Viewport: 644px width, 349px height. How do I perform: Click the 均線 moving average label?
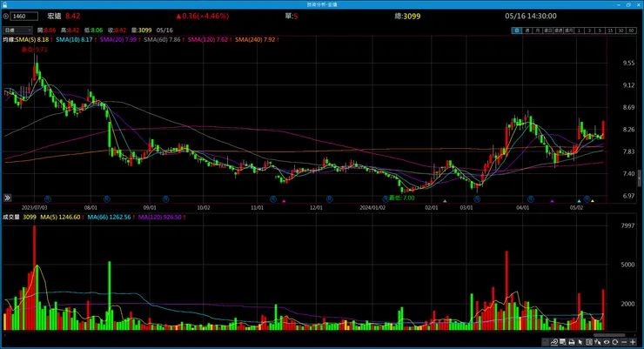pyautogui.click(x=9, y=39)
